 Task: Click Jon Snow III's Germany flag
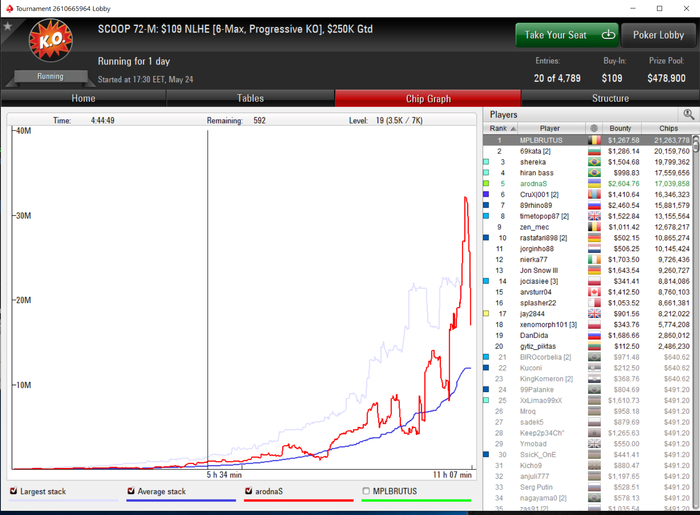(x=594, y=270)
